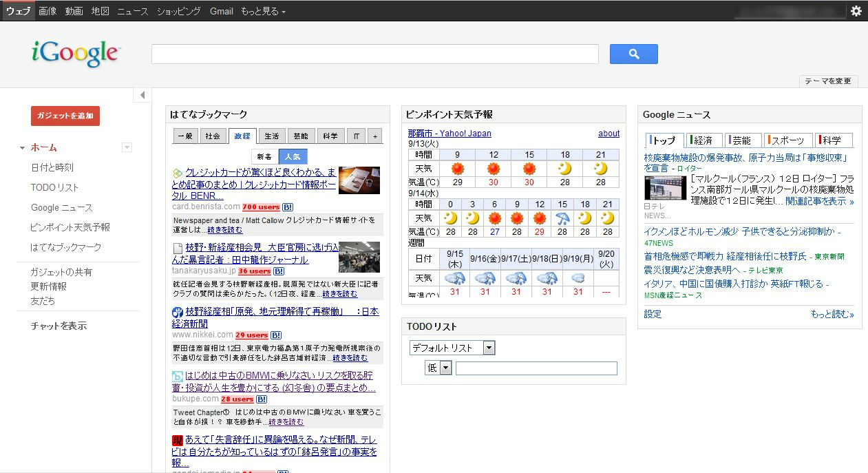This screenshot has width=868, height=473.
Task: Open 動画 in the top navigation bar
Action: pos(74,11)
